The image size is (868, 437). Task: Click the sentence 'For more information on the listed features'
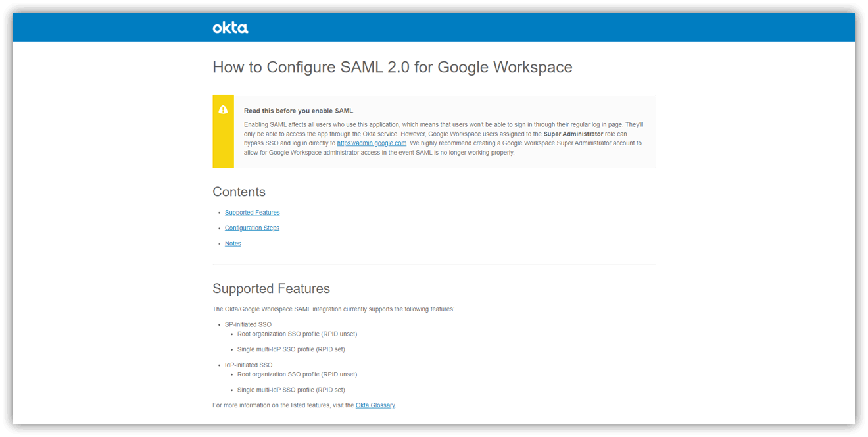click(x=283, y=405)
